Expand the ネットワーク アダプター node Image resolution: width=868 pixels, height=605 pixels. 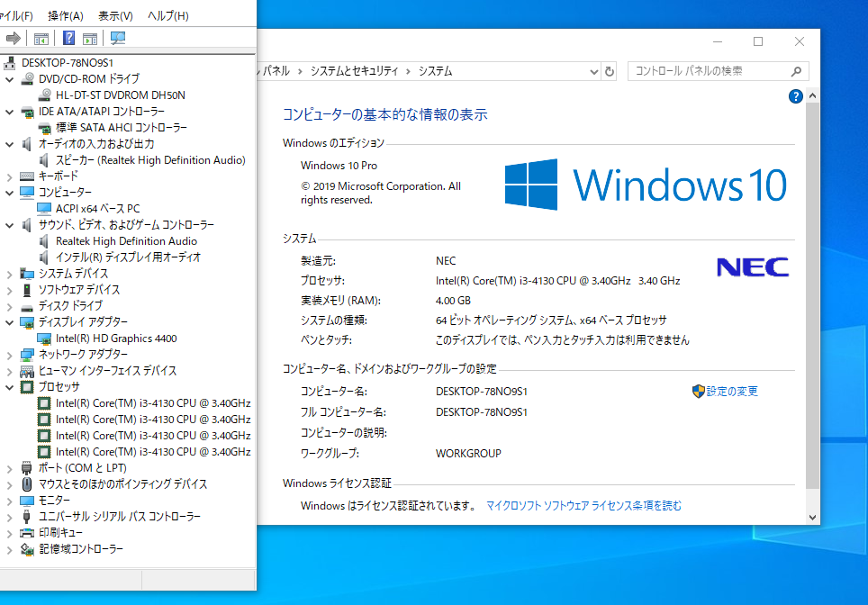click(9, 355)
